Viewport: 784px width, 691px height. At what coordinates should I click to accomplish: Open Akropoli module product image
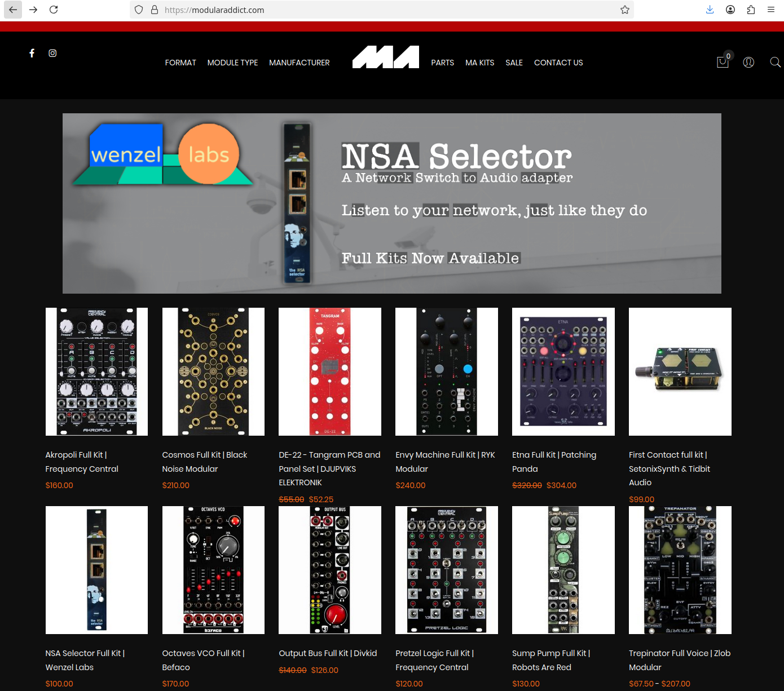tap(96, 371)
